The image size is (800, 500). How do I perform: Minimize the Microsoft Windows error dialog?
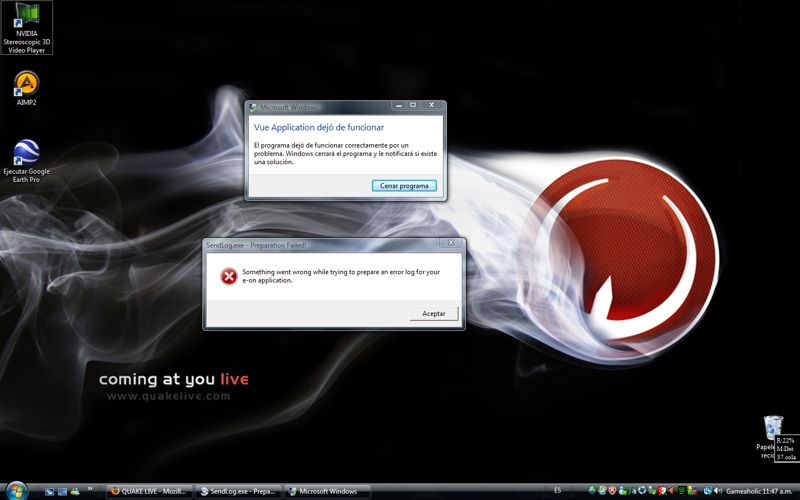pos(399,105)
